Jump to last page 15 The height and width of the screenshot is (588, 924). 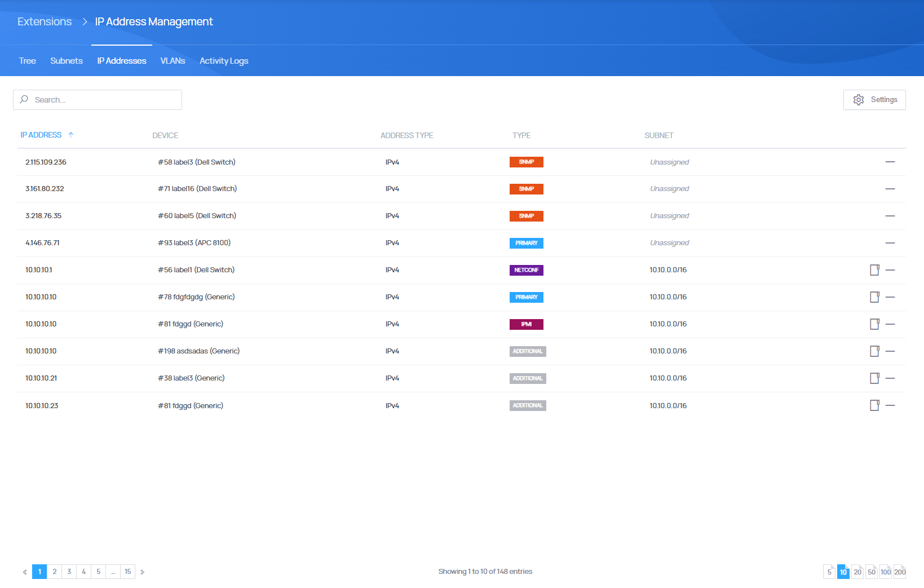[x=128, y=572]
